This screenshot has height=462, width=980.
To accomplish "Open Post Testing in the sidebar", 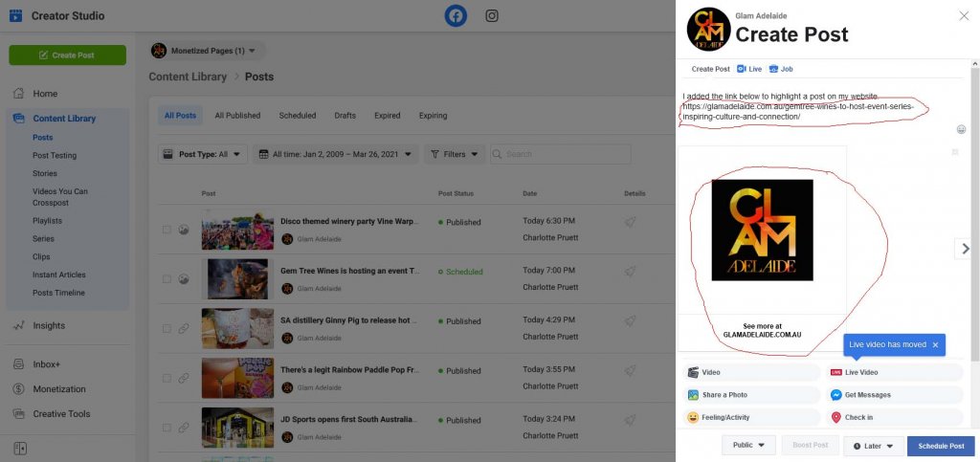I will [55, 156].
